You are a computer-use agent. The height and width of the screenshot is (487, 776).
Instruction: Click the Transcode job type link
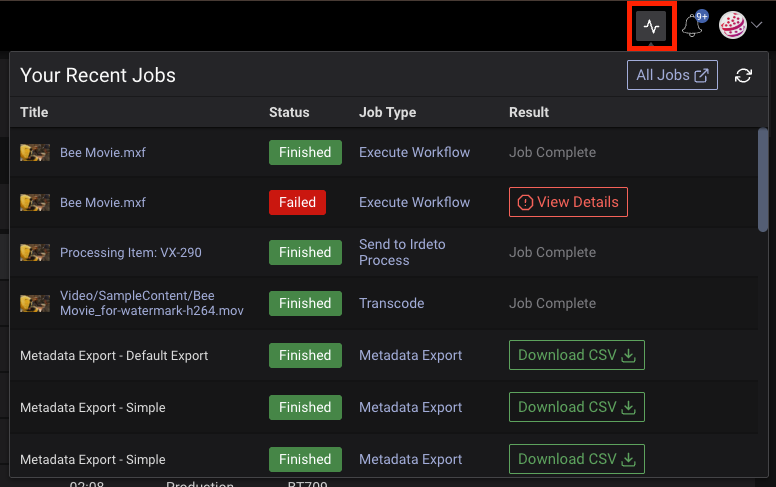[391, 303]
